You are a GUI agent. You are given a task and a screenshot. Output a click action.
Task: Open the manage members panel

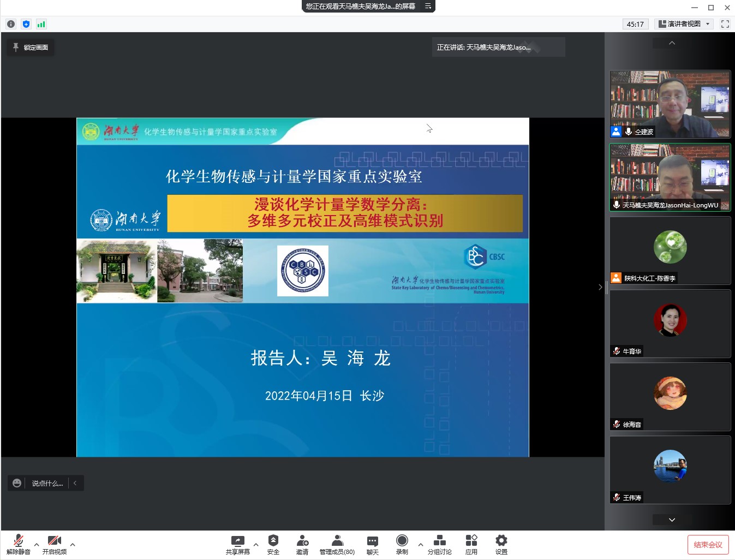[337, 540]
